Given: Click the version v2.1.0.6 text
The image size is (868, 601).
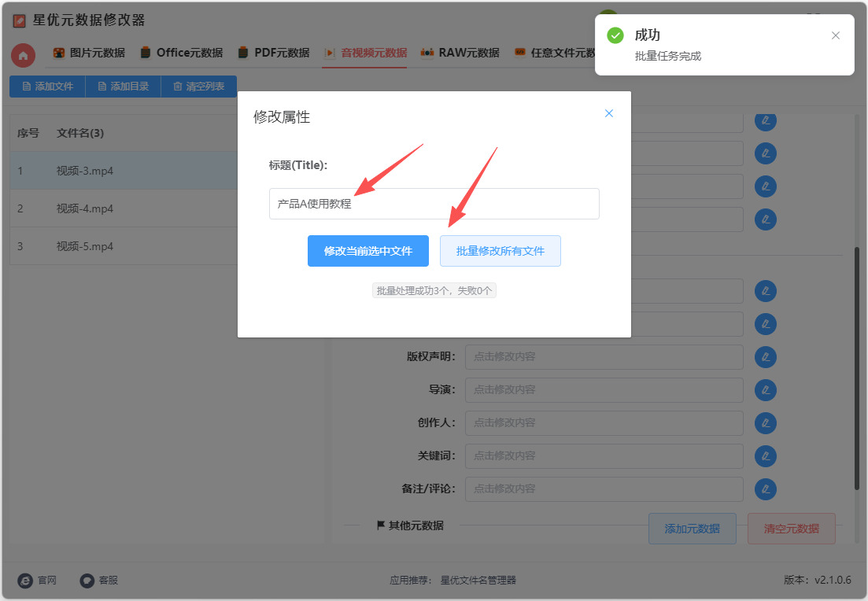Looking at the screenshot, I should pos(818,580).
